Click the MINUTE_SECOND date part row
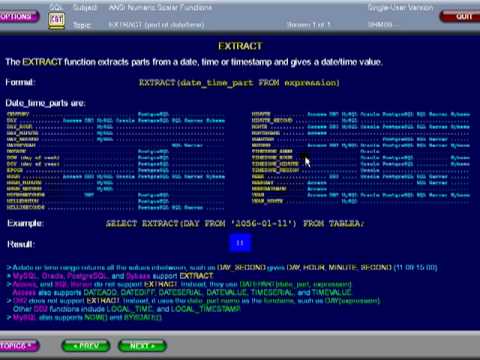The width and height of the screenshot is (480, 360). point(361,120)
